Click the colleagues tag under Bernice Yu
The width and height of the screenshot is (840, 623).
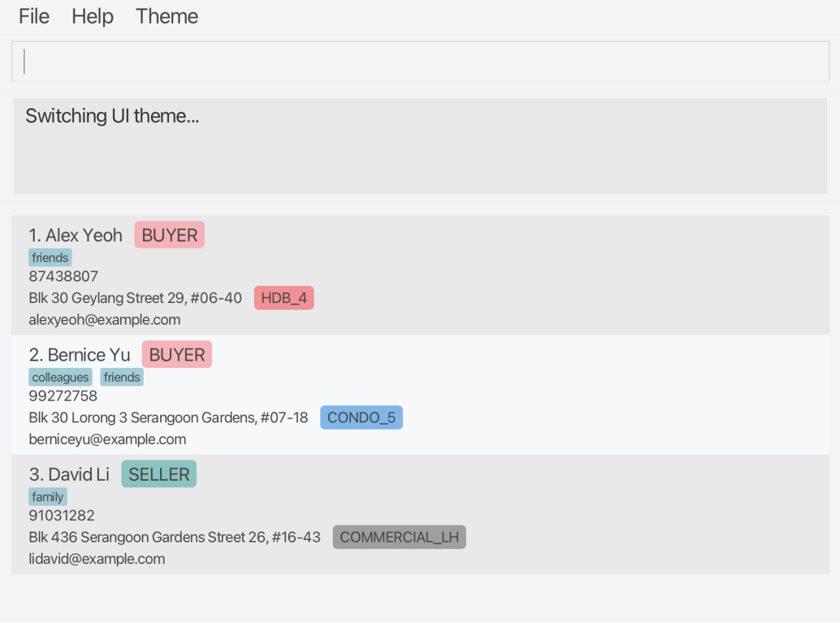(60, 377)
